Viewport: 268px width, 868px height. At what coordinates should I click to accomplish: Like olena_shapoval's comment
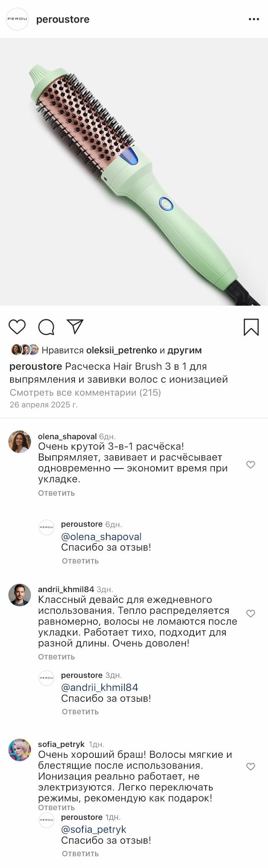pyautogui.click(x=250, y=464)
